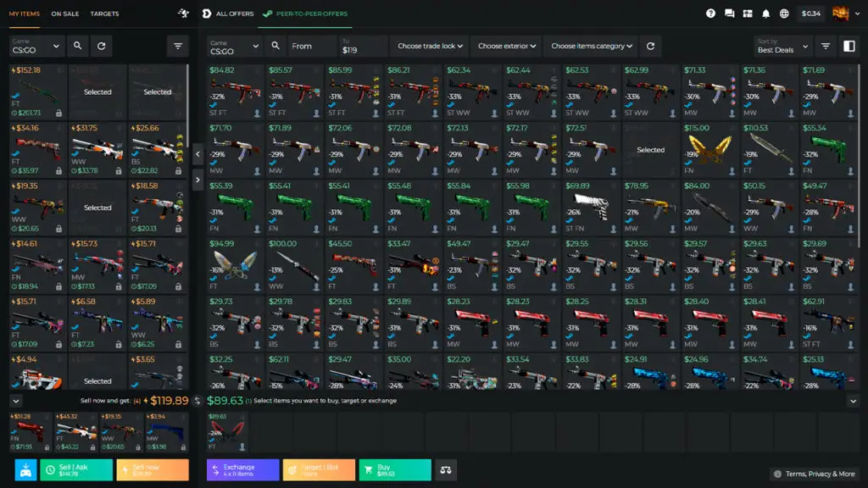Select the $100.00 knife offer
The width and height of the screenshot is (868, 488).
294,265
